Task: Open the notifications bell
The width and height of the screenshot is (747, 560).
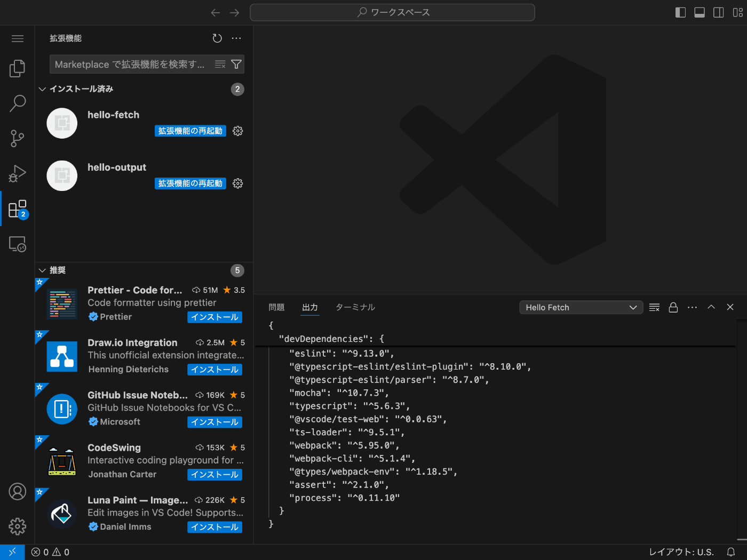Action: point(731,552)
